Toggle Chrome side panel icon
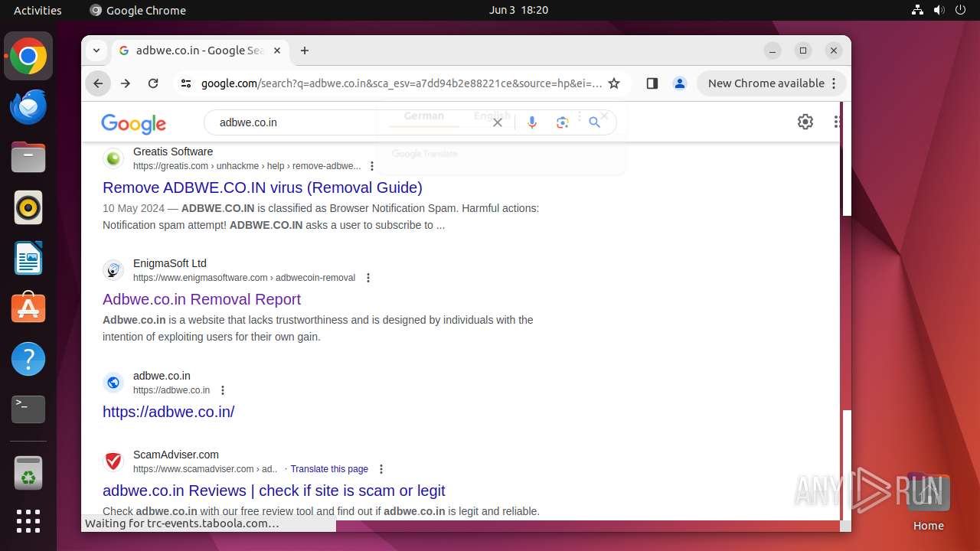This screenshot has width=980, height=551. coord(652,83)
